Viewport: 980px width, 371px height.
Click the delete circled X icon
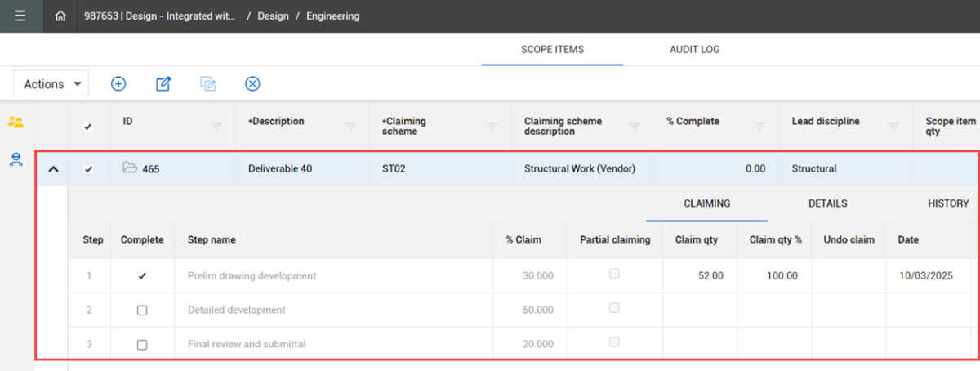[x=252, y=83]
